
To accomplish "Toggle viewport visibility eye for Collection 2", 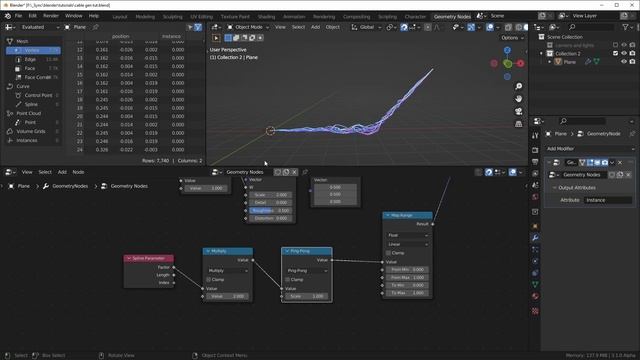I will 624,53.
